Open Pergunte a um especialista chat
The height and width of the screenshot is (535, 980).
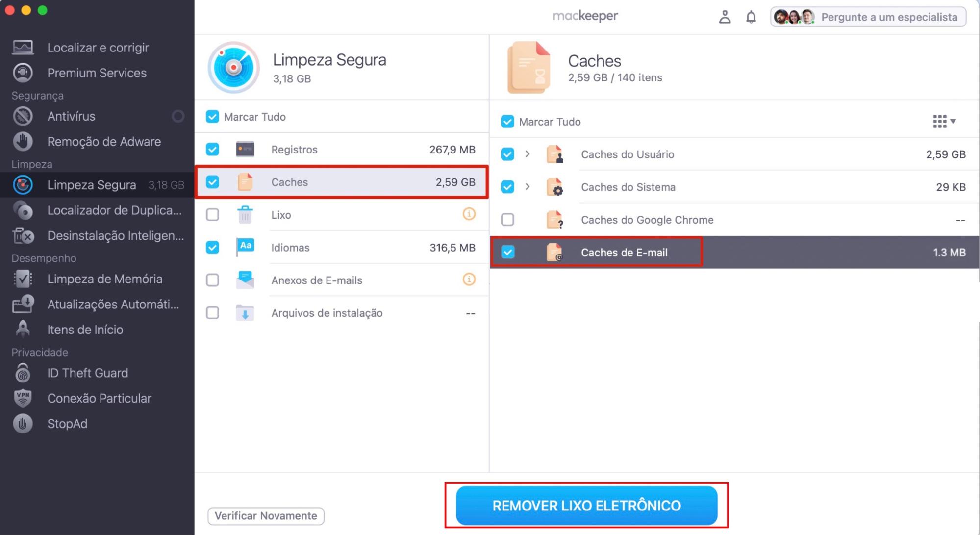click(x=868, y=17)
